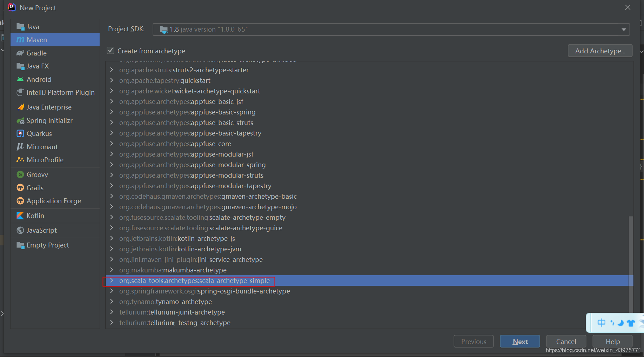This screenshot has width=644, height=357.
Task: Click the Help button
Action: click(x=612, y=342)
